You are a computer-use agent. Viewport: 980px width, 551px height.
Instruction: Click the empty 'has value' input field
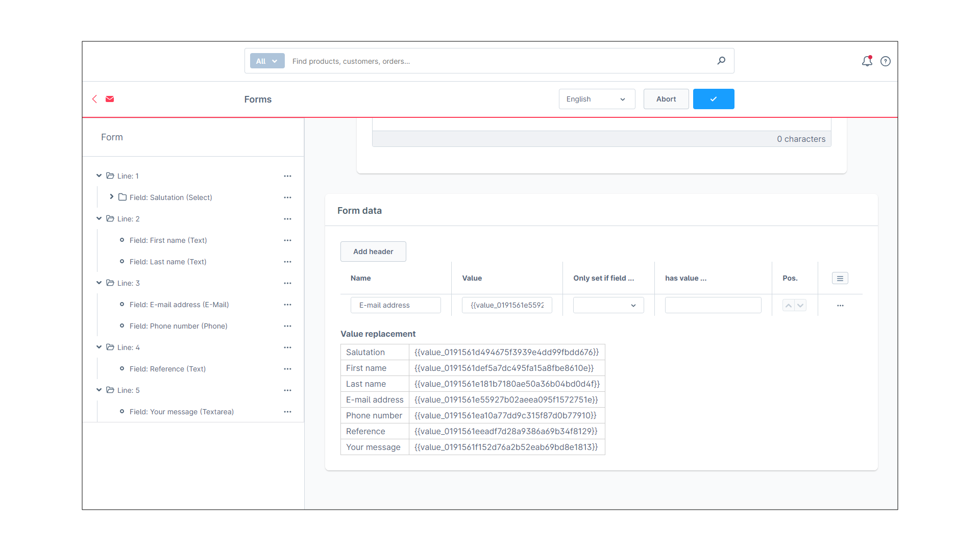[713, 305]
